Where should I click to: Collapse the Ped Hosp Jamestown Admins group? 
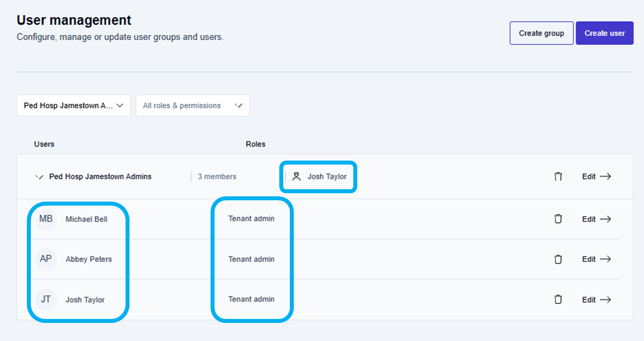[x=39, y=177]
